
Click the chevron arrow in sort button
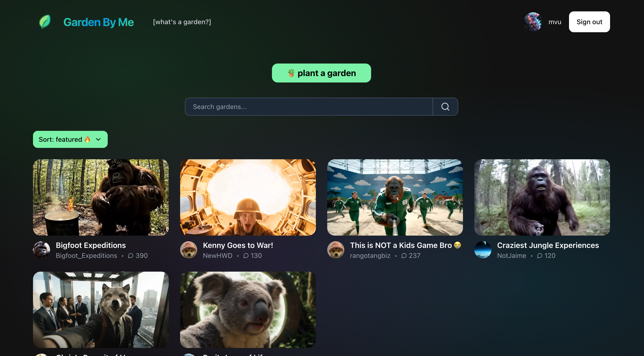coord(98,139)
